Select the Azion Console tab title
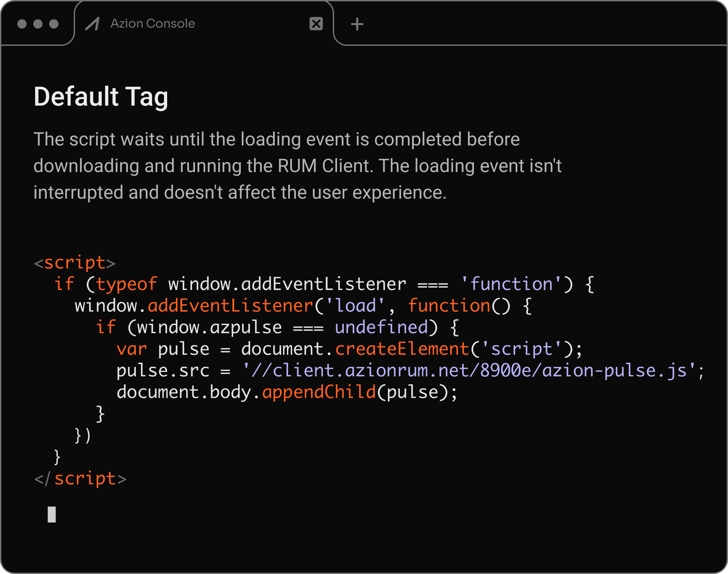 (152, 24)
